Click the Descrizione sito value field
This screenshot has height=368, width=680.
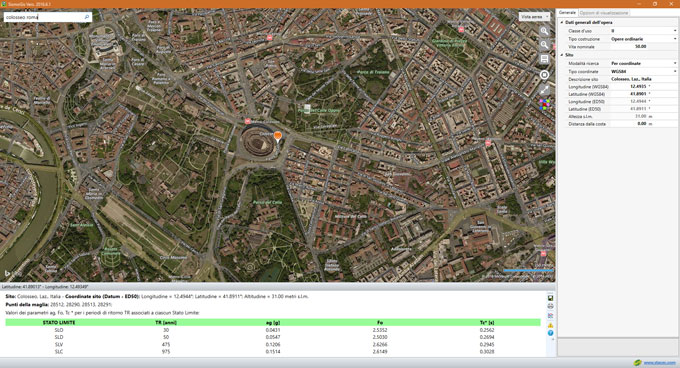[x=644, y=79]
